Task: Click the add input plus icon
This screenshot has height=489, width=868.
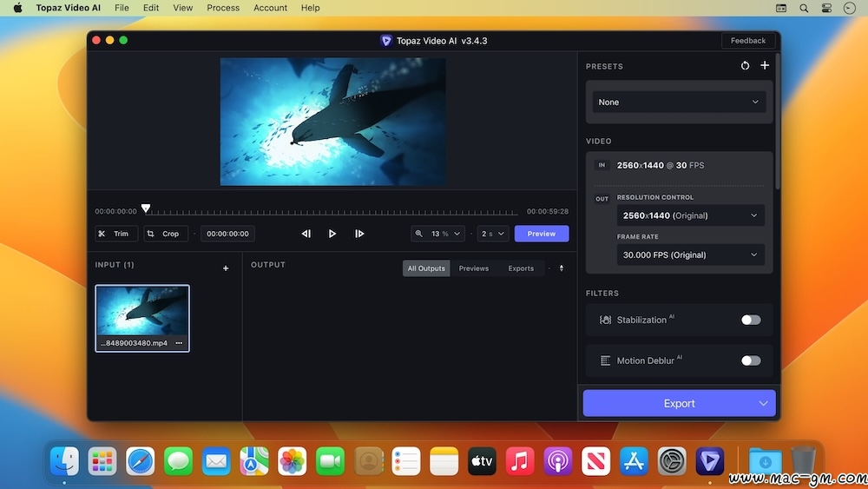Action: [226, 268]
